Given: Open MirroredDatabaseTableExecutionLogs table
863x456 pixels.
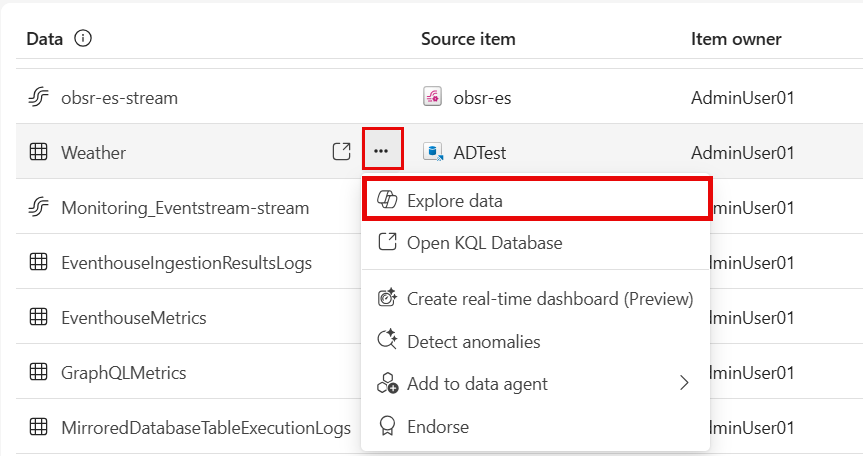Looking at the screenshot, I should point(206,427).
